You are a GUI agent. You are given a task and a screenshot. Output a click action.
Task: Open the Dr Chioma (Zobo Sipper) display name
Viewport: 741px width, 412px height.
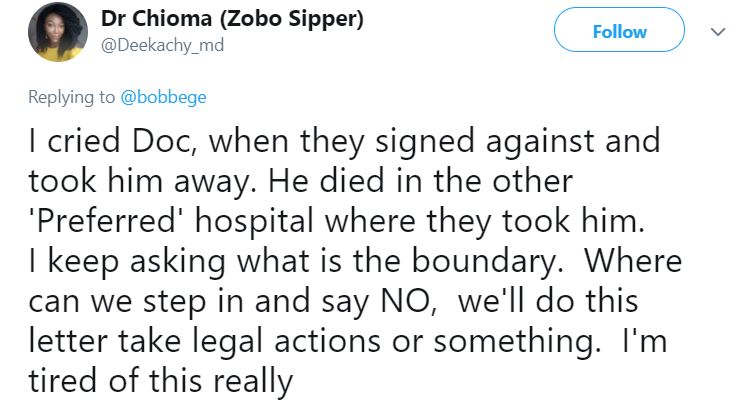232,21
